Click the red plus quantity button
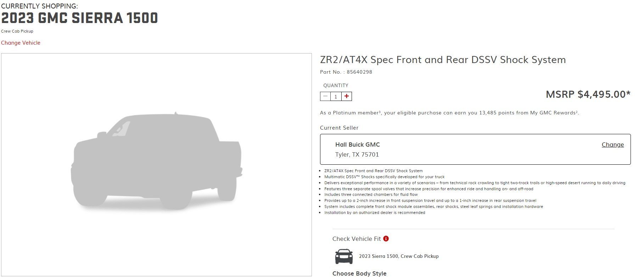Screen dimensions: 644x277 pos(347,96)
